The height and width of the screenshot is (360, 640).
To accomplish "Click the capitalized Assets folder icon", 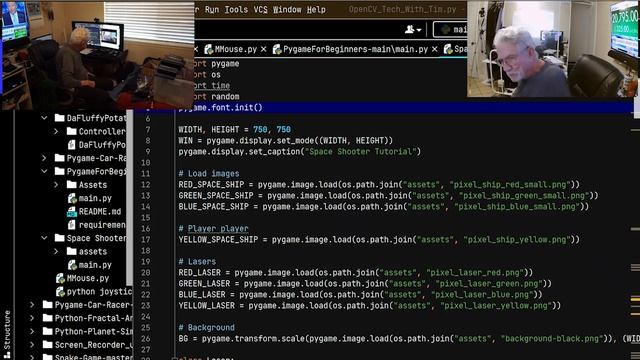I will [x=71, y=185].
